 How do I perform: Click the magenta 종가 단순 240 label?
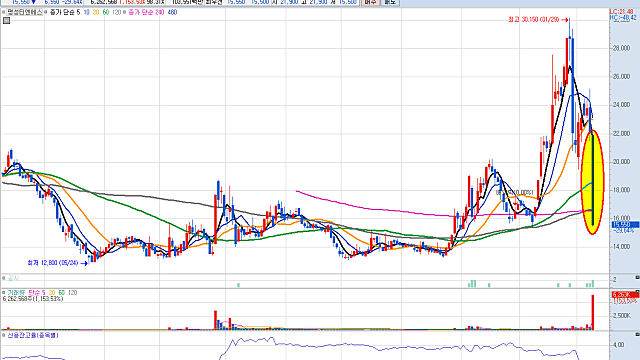(146, 12)
